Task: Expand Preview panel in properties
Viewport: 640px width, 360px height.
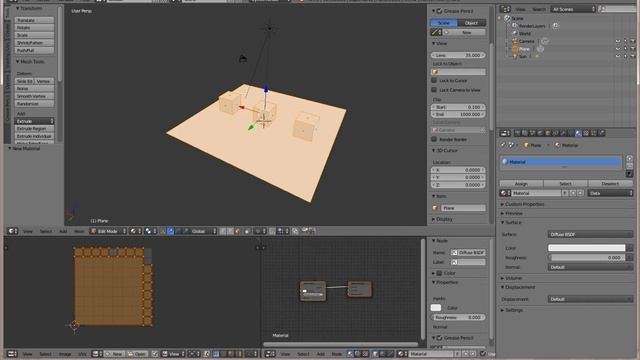Action: (x=512, y=213)
